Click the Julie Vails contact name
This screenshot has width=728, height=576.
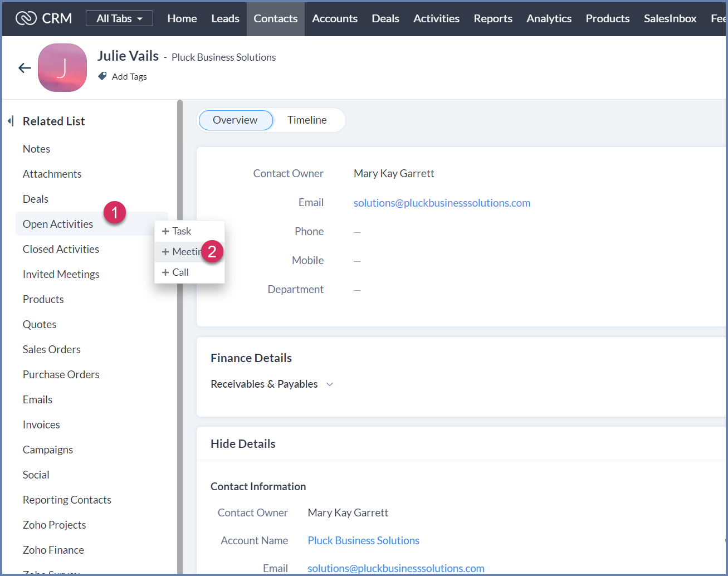pos(128,56)
